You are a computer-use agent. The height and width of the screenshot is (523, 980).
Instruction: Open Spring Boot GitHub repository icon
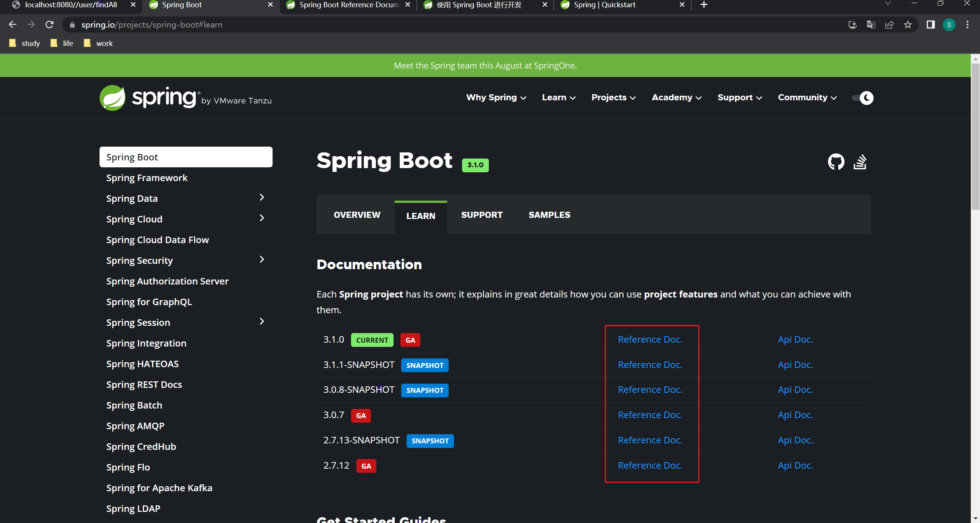(x=836, y=162)
